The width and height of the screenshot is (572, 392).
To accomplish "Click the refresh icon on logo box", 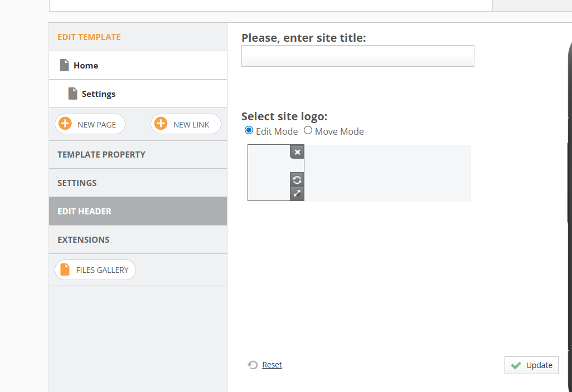I will tap(297, 180).
